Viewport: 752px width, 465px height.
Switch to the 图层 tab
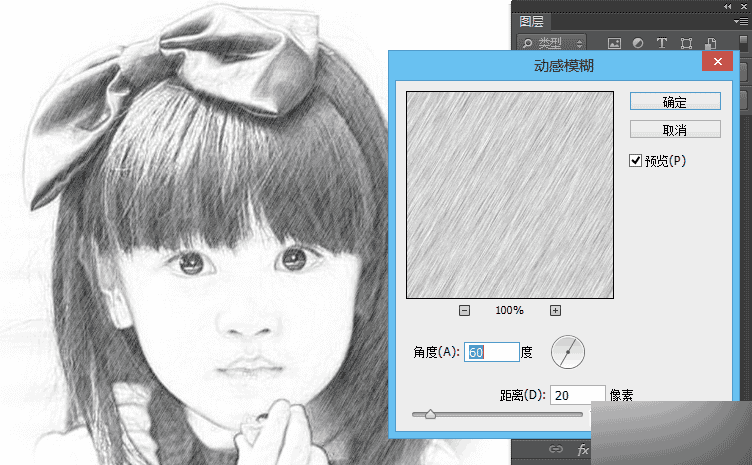point(531,22)
